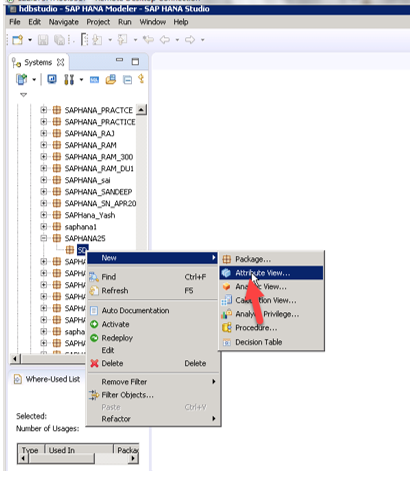Select Attribute View in the New submenu

(x=271, y=273)
